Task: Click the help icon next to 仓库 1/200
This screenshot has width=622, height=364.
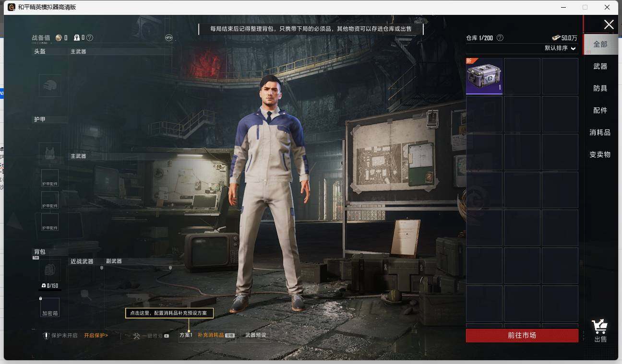Action: (x=500, y=37)
